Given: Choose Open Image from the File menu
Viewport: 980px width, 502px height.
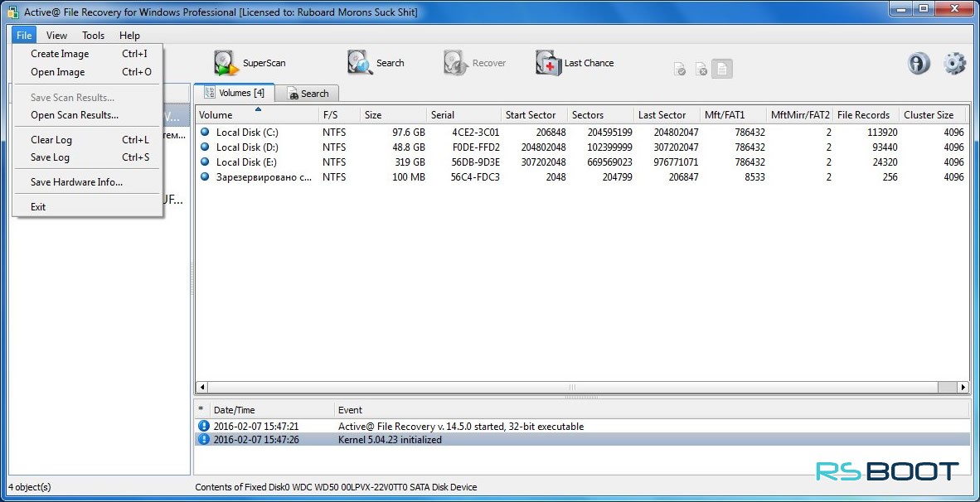Looking at the screenshot, I should pos(88,72).
